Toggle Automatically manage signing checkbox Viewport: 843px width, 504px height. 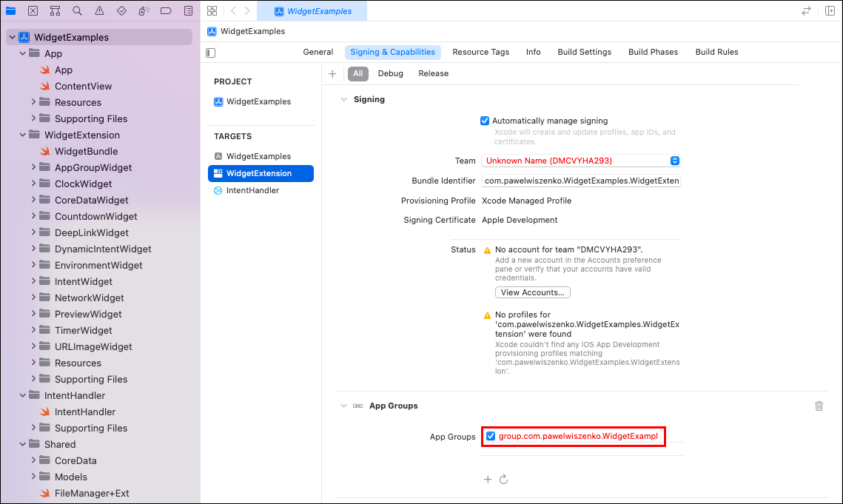coord(484,121)
